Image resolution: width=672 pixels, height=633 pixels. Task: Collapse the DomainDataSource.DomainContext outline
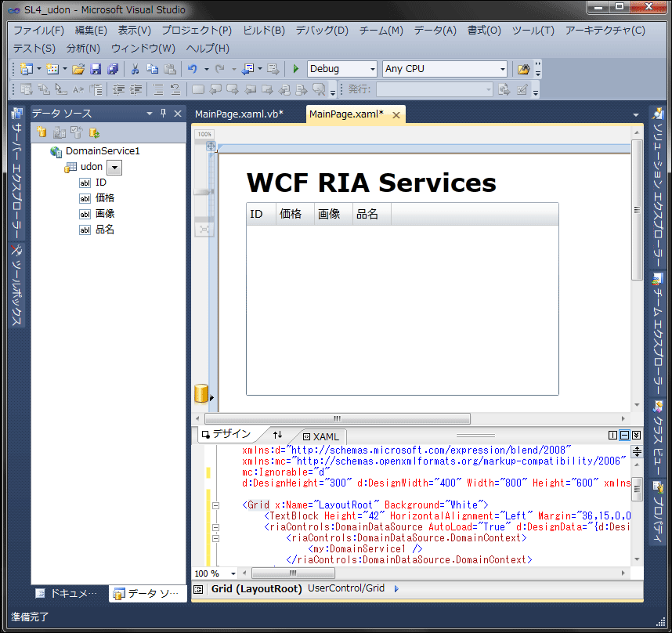(216, 538)
